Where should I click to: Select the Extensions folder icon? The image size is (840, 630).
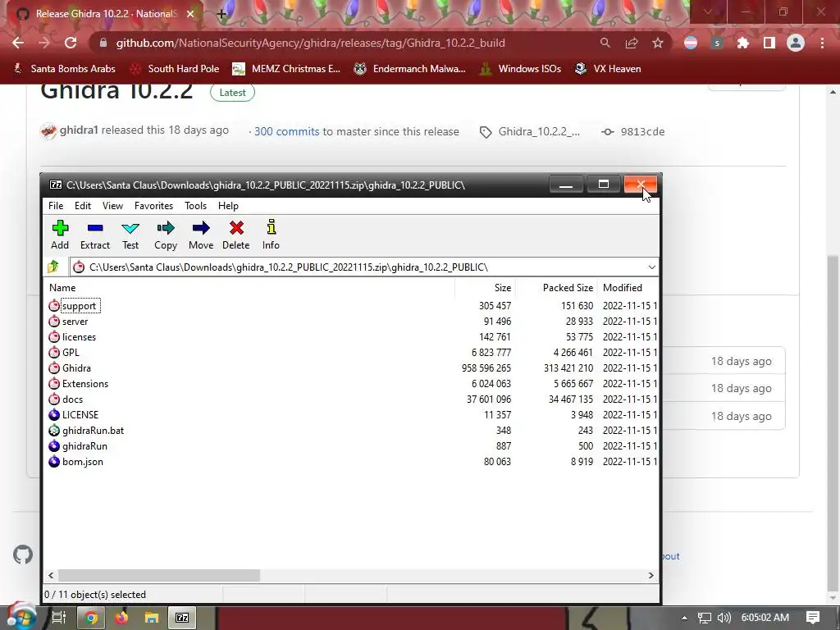(54, 384)
